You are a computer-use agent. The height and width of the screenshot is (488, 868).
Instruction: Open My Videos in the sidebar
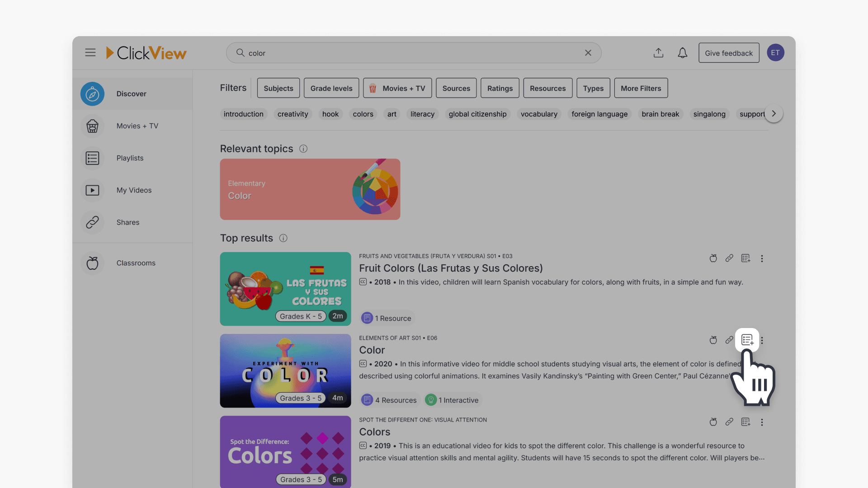[x=133, y=190]
